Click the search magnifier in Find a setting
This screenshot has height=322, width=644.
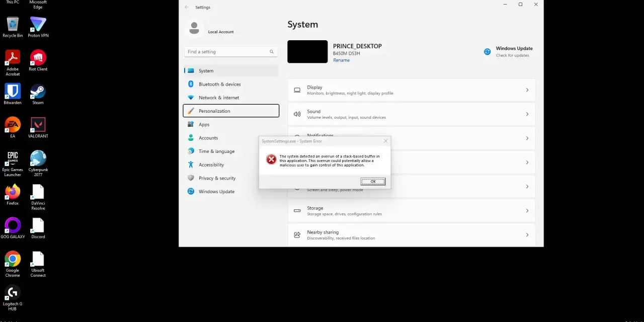272,52
